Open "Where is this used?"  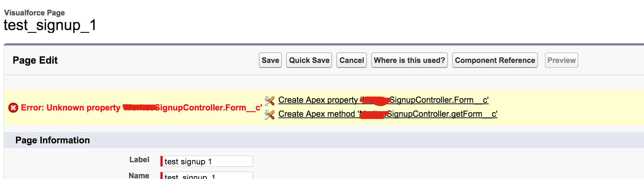click(x=409, y=60)
